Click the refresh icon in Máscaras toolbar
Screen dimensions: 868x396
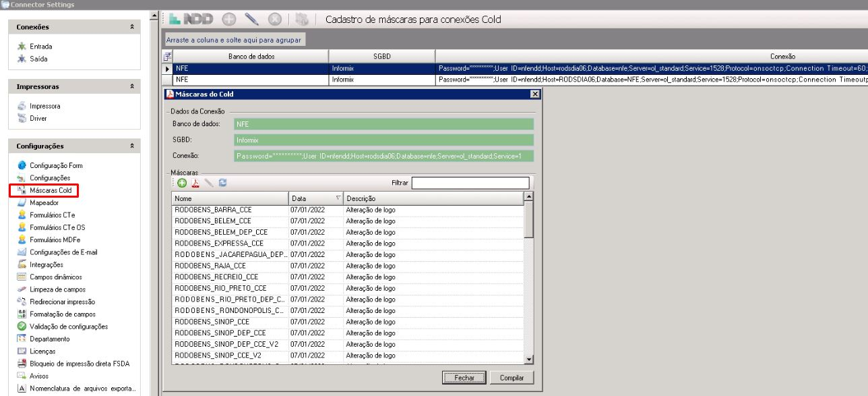click(223, 183)
